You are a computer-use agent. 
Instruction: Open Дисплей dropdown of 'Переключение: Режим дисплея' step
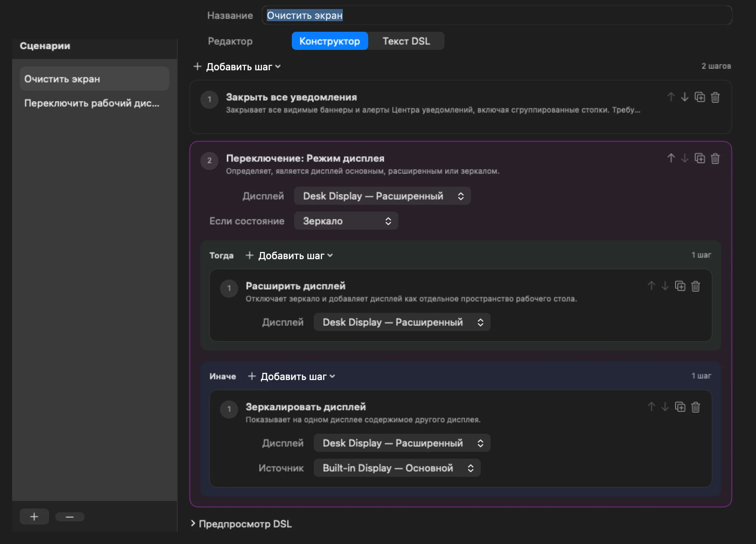382,196
